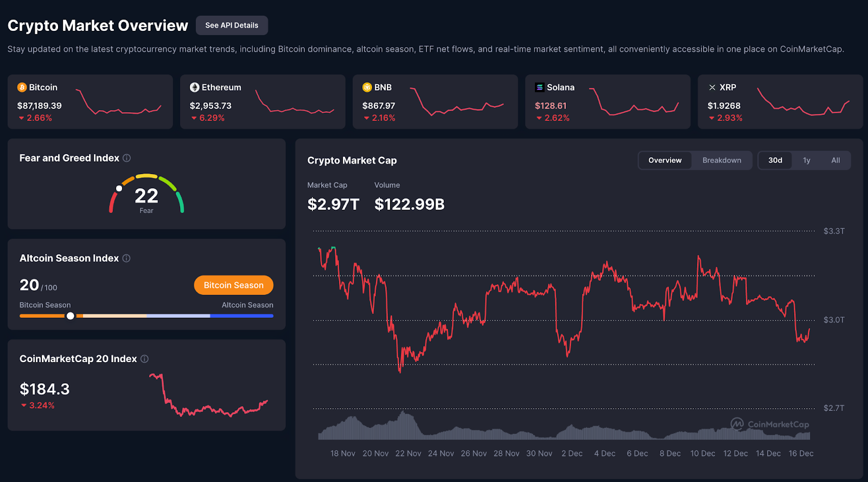Click the BNB coin icon
The height and width of the screenshot is (482, 868).
(367, 87)
